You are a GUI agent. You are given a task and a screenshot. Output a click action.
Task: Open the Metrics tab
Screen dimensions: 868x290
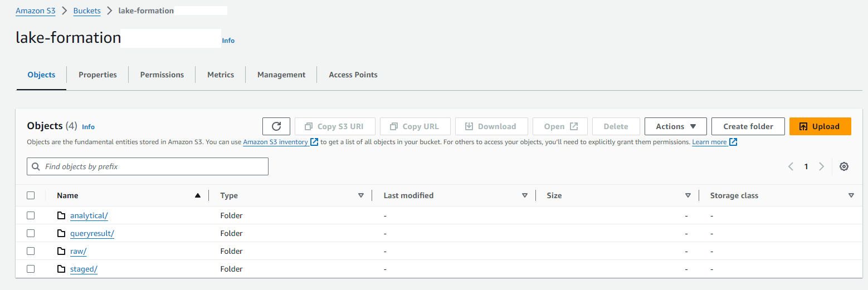[221, 75]
